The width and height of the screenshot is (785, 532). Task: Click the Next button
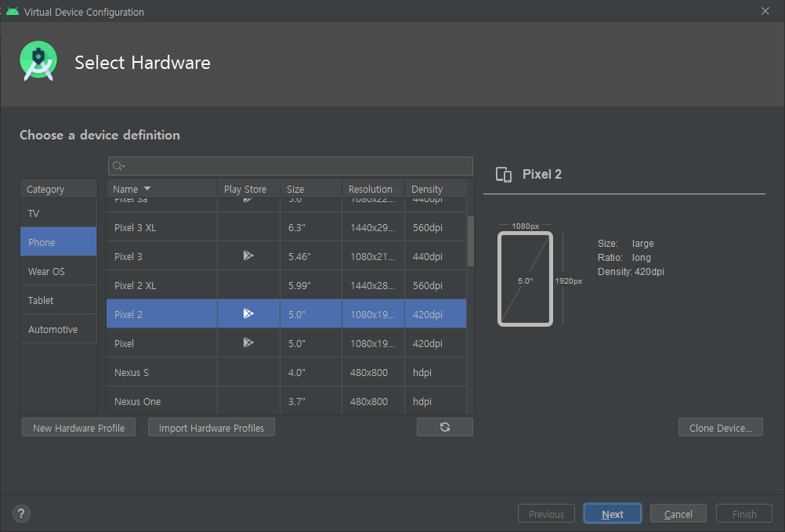pyautogui.click(x=613, y=513)
